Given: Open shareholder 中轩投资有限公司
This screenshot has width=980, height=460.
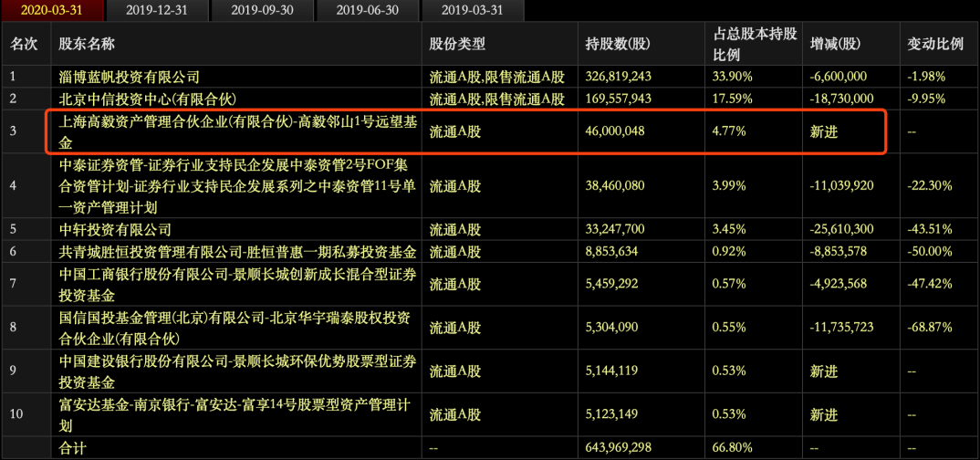Looking at the screenshot, I should point(114,229).
